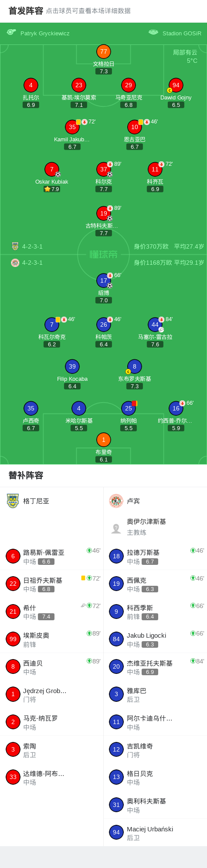
Task: Select orange goalkeeper 1 布里奇
Action: [x=103, y=440]
